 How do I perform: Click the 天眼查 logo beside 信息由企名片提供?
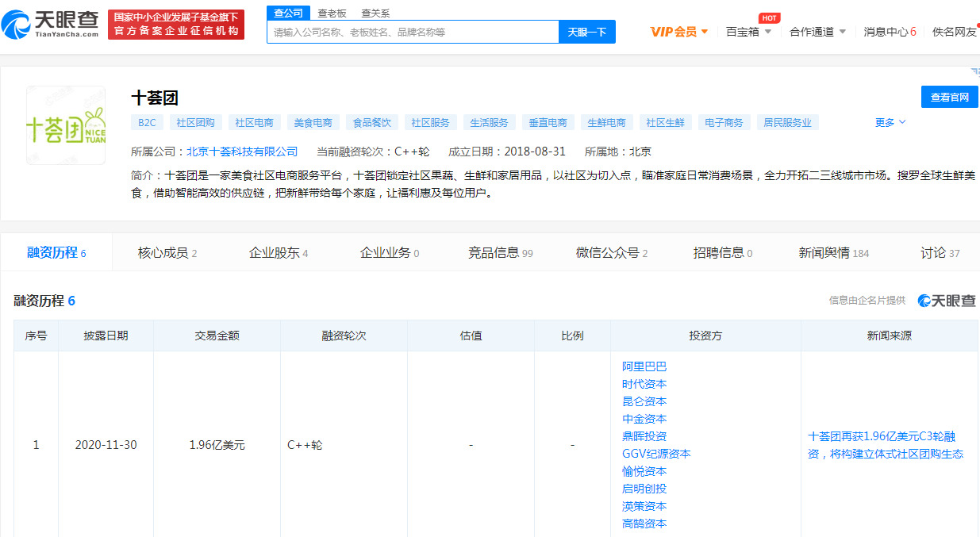click(947, 301)
